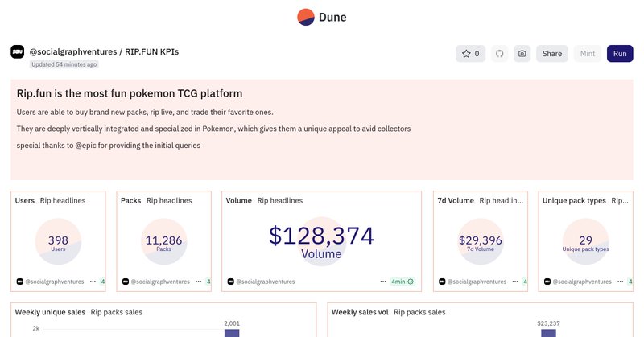Open the GitHub icon button
Image resolution: width=644 pixels, height=337 pixels.
point(499,54)
